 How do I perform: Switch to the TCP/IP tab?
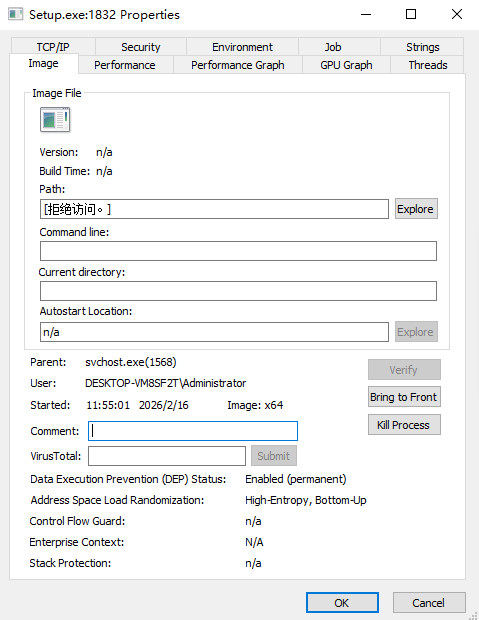tap(53, 47)
